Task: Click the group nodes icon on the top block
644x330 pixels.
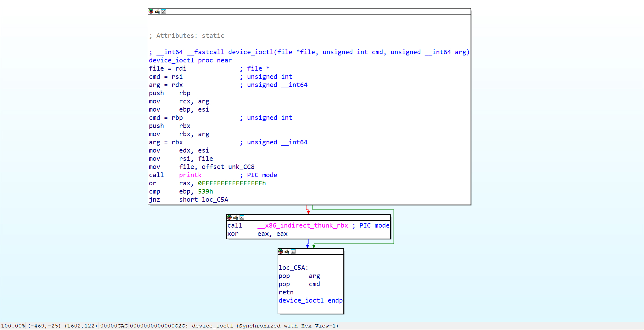Action: pyautogui.click(x=163, y=11)
